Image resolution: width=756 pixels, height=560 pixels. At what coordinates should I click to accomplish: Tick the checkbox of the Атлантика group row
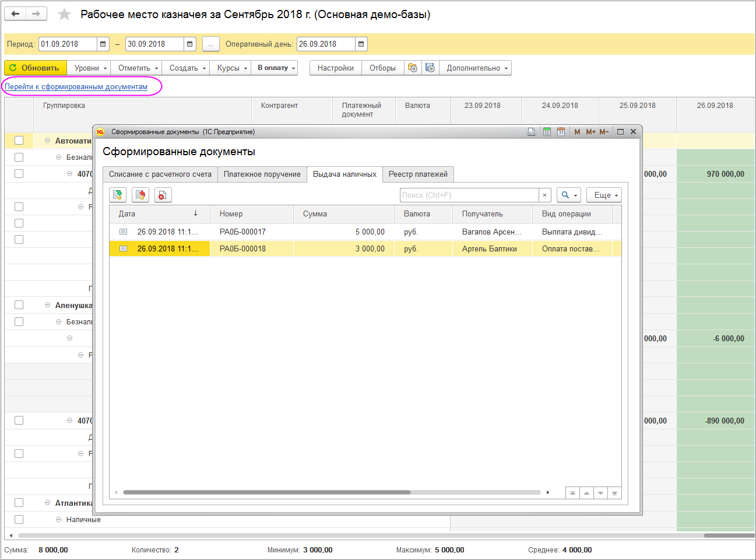click(19, 503)
